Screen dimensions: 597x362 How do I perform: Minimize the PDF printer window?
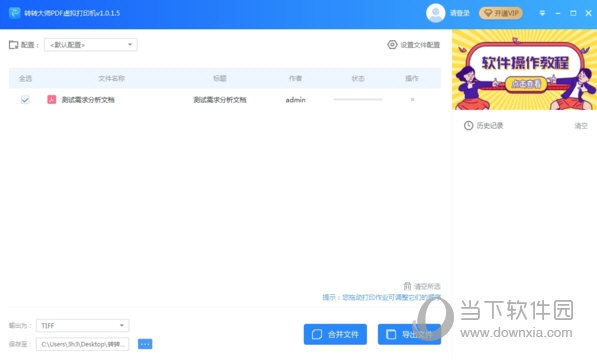point(558,13)
